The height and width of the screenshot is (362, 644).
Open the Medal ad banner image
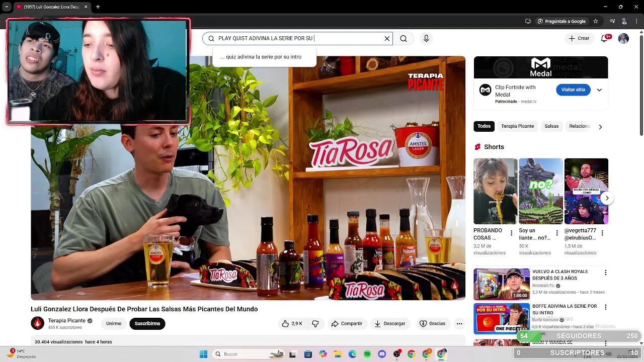point(541,67)
